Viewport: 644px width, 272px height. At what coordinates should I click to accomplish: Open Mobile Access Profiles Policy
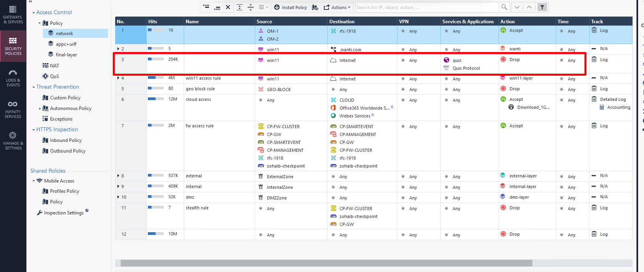tap(64, 191)
